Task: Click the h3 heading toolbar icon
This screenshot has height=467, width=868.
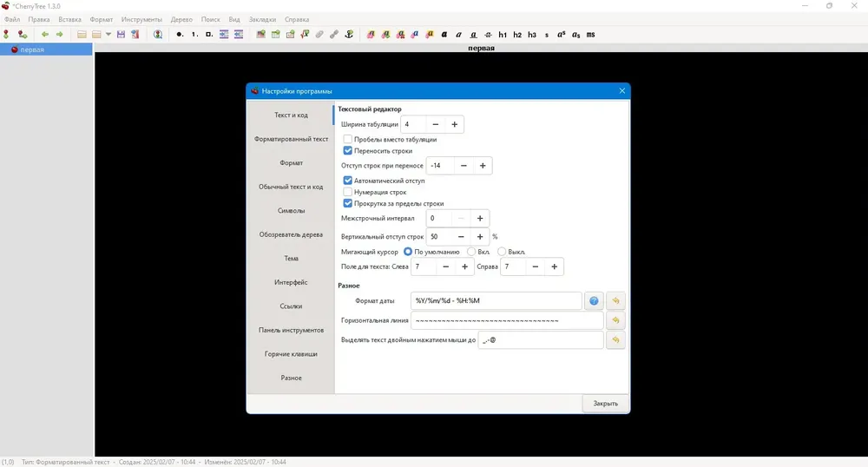Action: point(532,35)
